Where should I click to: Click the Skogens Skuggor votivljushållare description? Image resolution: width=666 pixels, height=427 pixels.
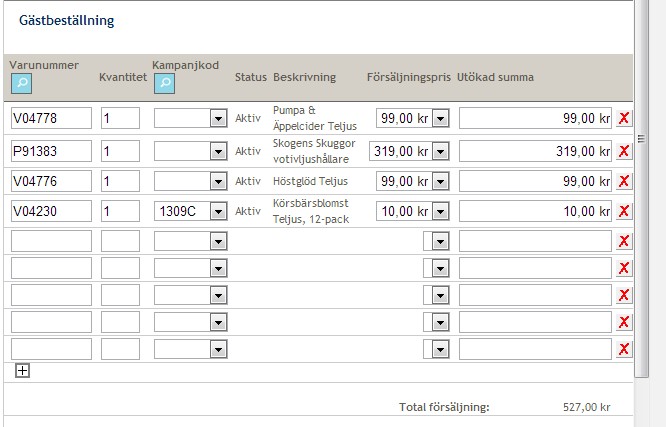pyautogui.click(x=314, y=151)
